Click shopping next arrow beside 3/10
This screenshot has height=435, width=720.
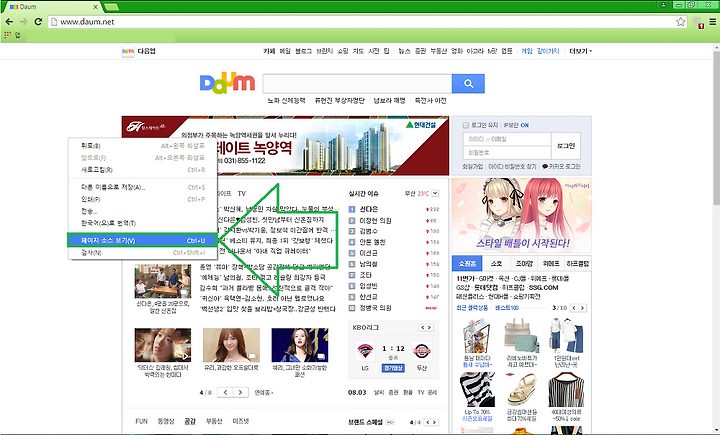tap(582, 308)
